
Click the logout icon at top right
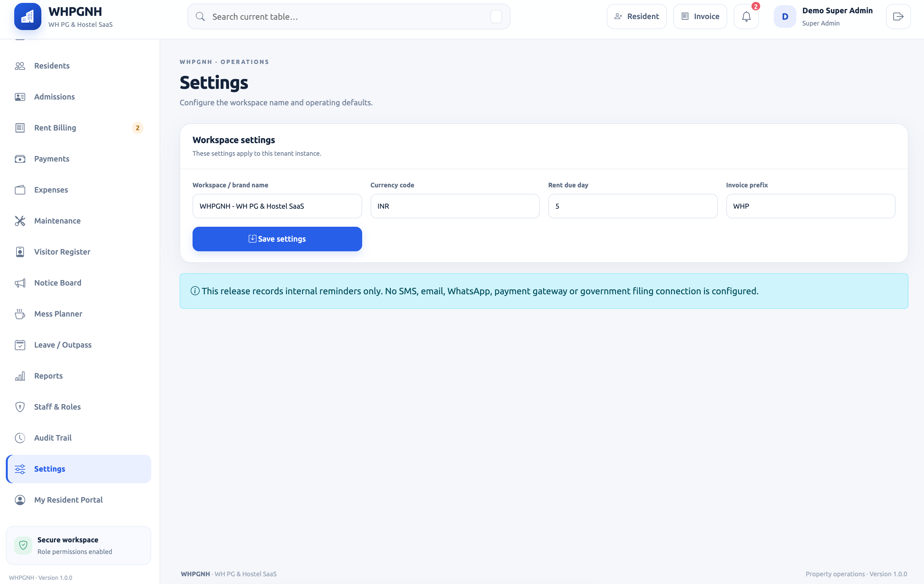(898, 16)
